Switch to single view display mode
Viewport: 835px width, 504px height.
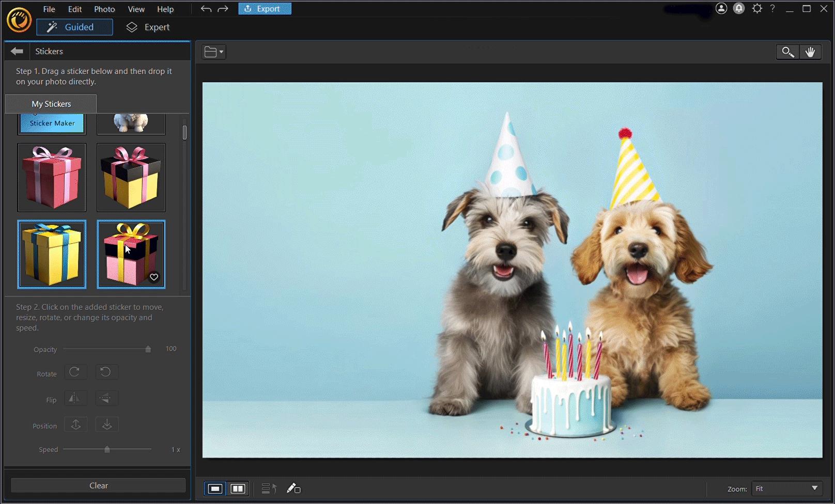point(215,488)
